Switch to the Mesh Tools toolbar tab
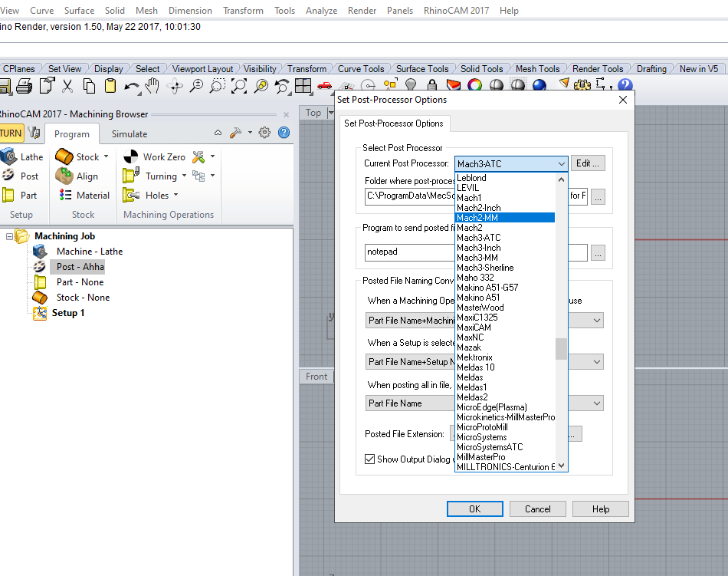The height and width of the screenshot is (576, 728). click(x=538, y=69)
